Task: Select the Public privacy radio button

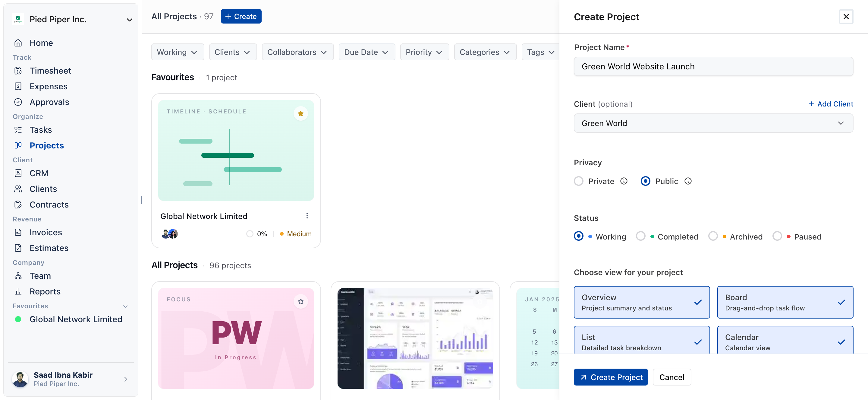Action: pos(645,181)
